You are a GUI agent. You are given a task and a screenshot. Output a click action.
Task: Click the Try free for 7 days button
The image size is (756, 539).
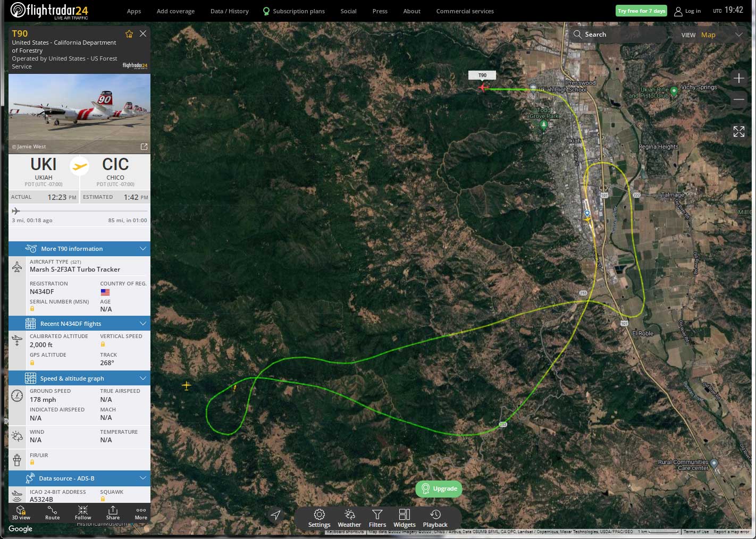pos(641,11)
